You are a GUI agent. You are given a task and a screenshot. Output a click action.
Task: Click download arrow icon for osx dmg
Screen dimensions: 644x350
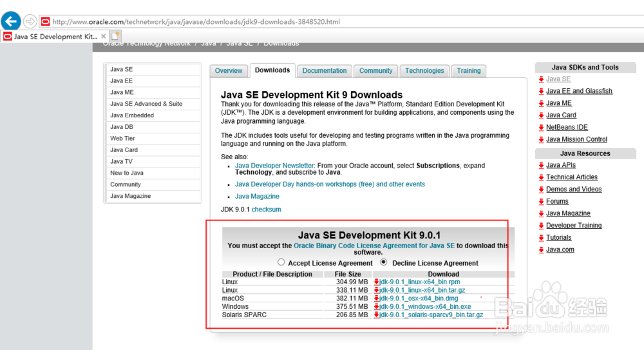(376, 298)
